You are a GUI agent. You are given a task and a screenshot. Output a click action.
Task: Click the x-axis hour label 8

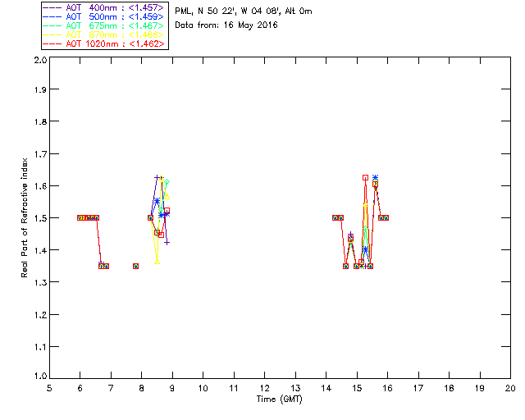(x=142, y=388)
